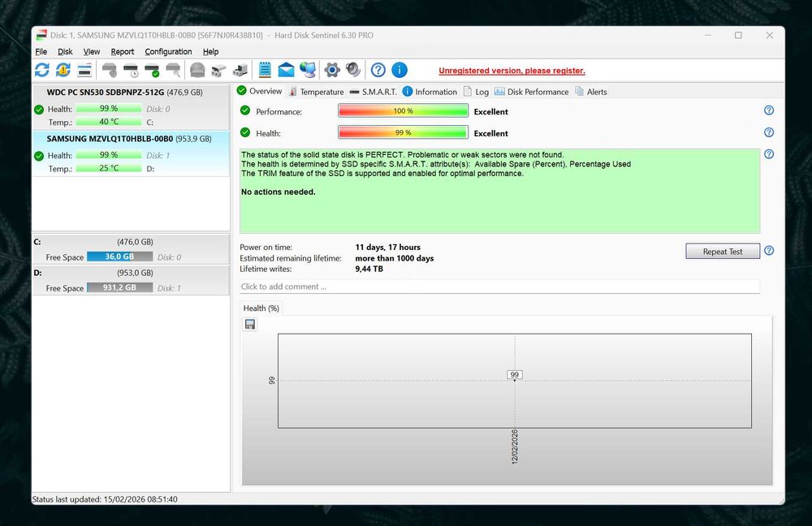Click the toolbar question mark help icon
Image resolution: width=812 pixels, height=526 pixels.
378,70
